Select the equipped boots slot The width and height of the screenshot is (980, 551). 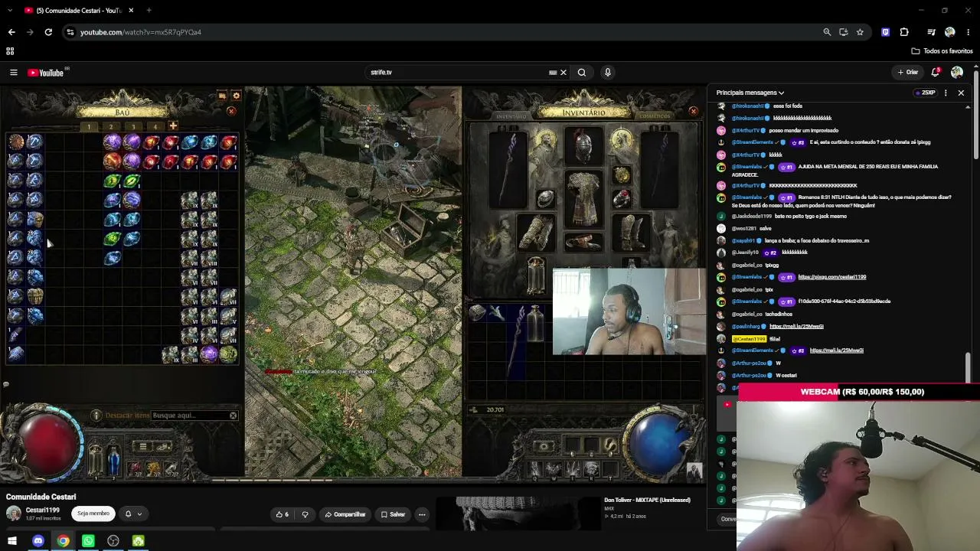632,233
